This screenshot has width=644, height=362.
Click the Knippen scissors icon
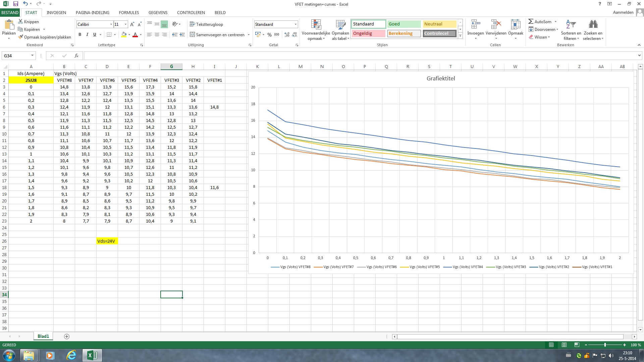(x=20, y=21)
